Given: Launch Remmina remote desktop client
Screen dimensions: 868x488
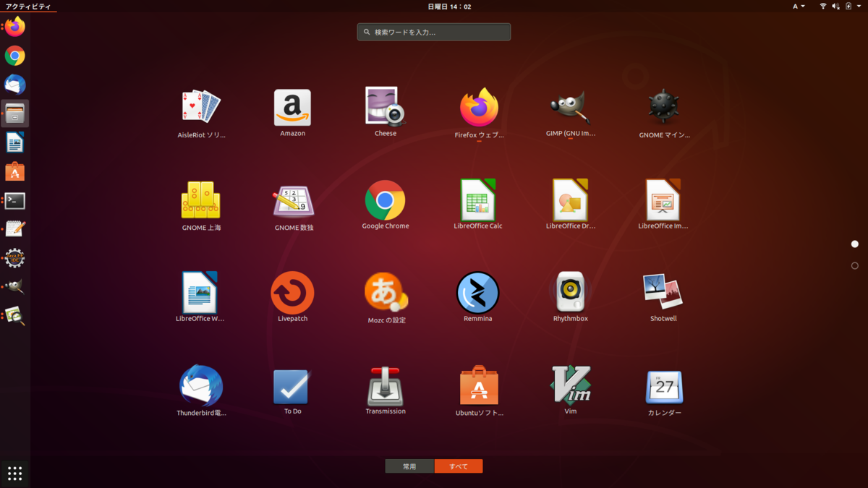Looking at the screenshot, I should point(477,293).
